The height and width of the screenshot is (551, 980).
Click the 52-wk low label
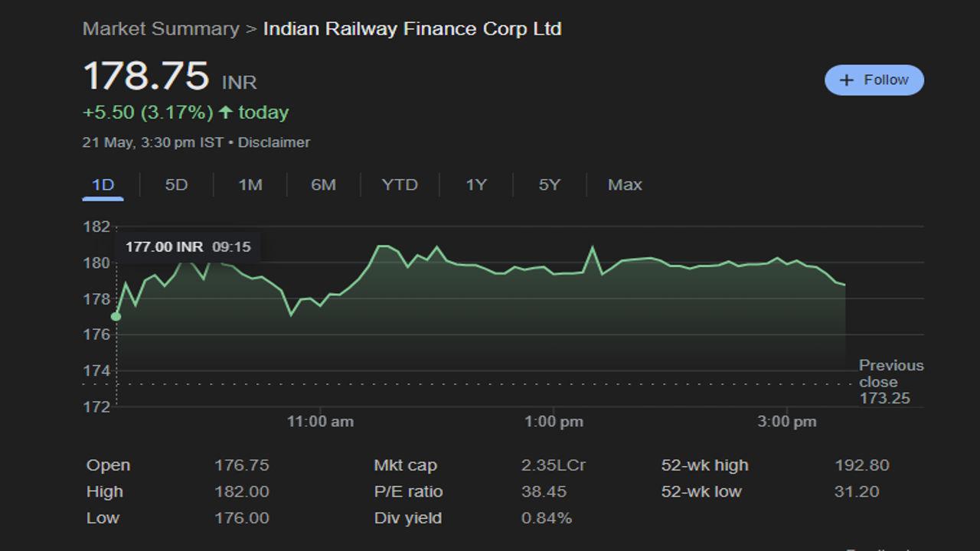(x=701, y=491)
